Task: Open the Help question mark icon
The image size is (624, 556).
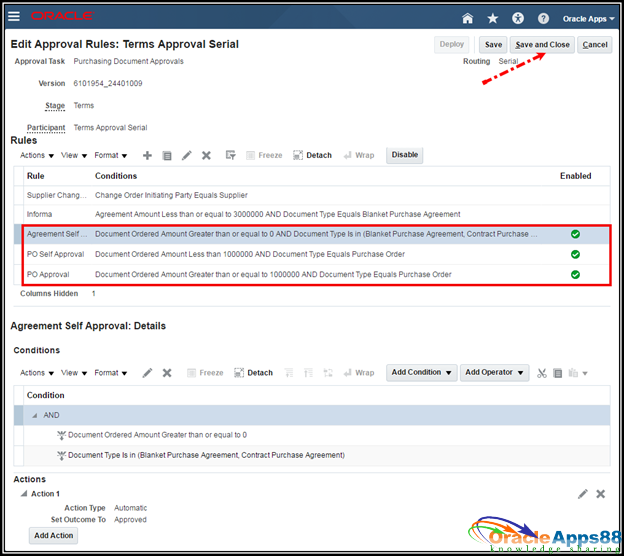Action: click(543, 18)
